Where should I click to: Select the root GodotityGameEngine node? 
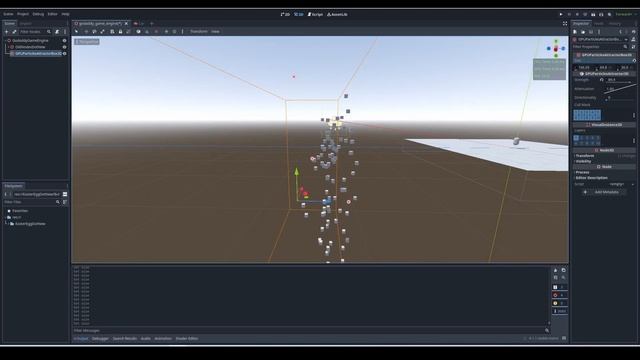click(30, 40)
